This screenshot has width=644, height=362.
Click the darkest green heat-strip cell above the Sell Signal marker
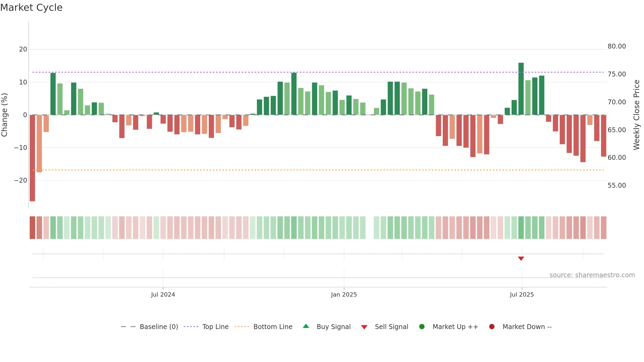(521, 228)
